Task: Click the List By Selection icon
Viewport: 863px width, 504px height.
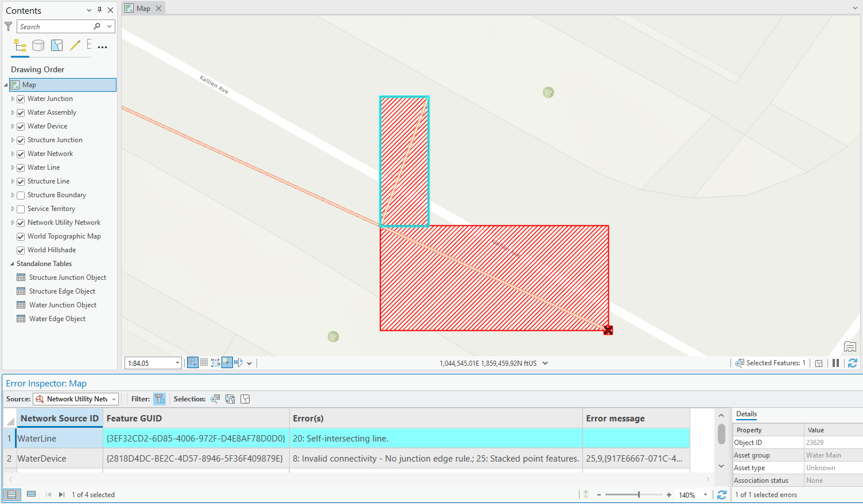Action: tap(57, 46)
